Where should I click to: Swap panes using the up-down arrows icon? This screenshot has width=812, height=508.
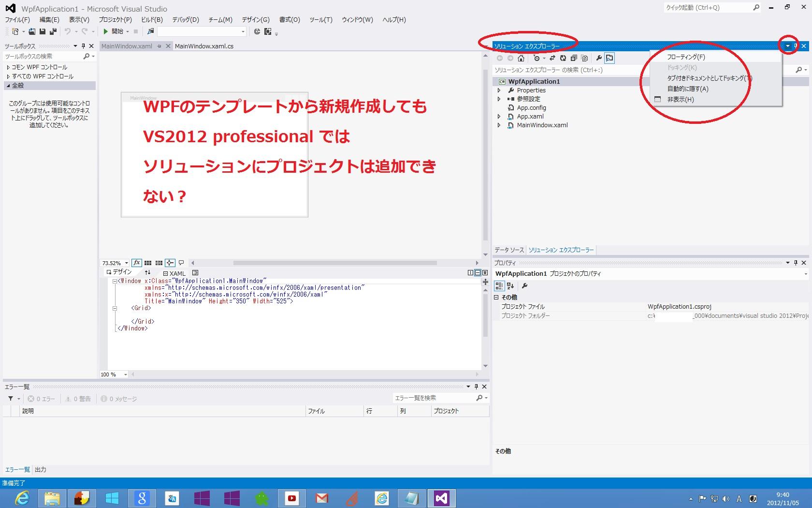[147, 273]
